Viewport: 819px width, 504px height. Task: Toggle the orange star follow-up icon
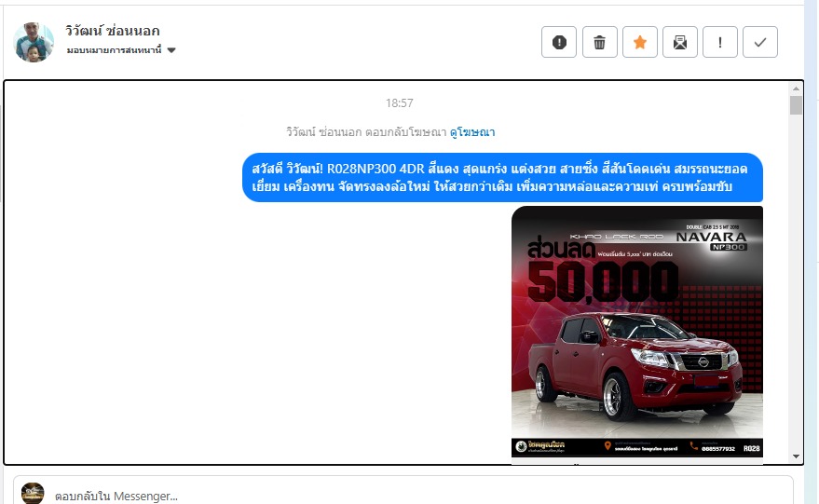640,42
